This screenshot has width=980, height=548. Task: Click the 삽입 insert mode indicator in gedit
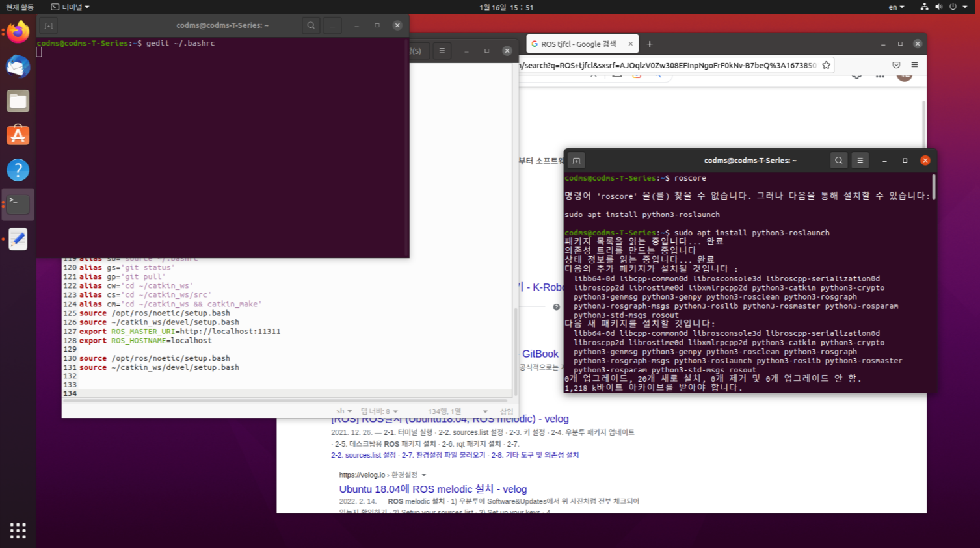507,411
